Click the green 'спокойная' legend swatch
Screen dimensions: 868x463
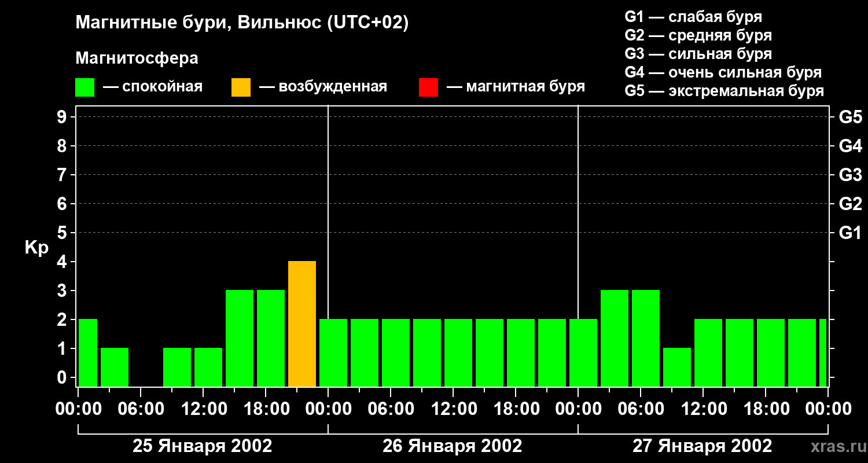[84, 87]
